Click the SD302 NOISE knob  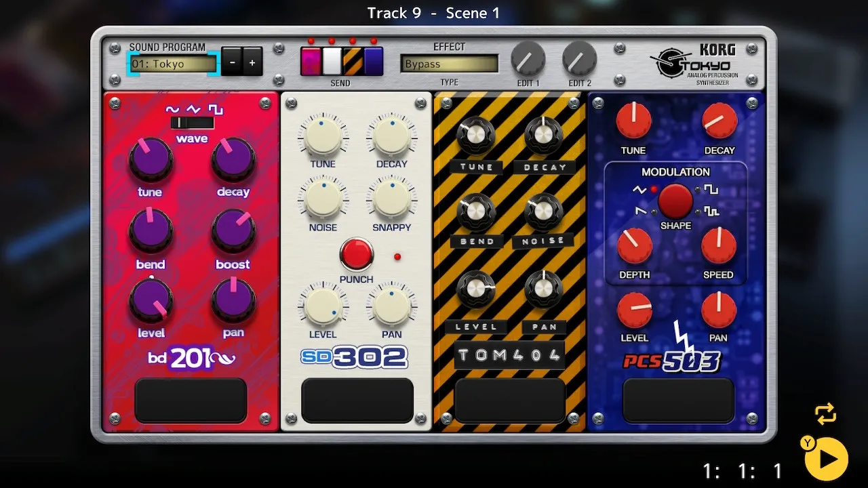click(323, 199)
